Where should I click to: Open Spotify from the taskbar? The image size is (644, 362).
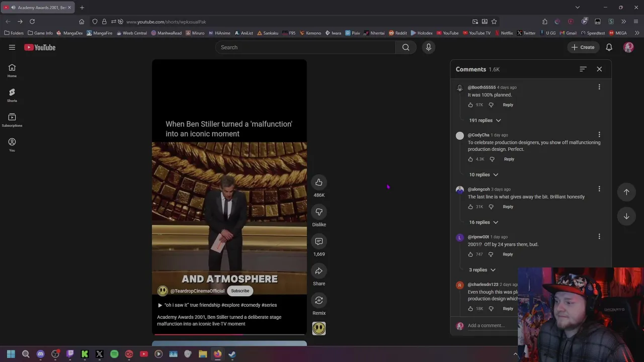pyautogui.click(x=114, y=354)
